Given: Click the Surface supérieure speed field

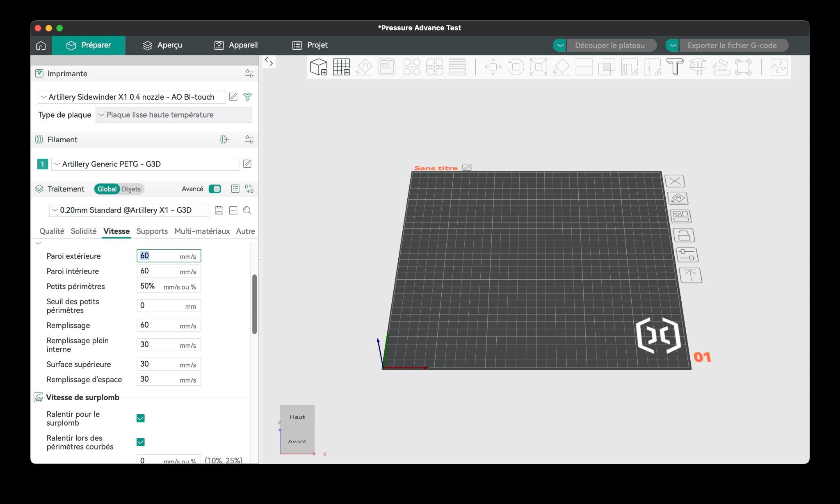Looking at the screenshot, I should tap(169, 364).
